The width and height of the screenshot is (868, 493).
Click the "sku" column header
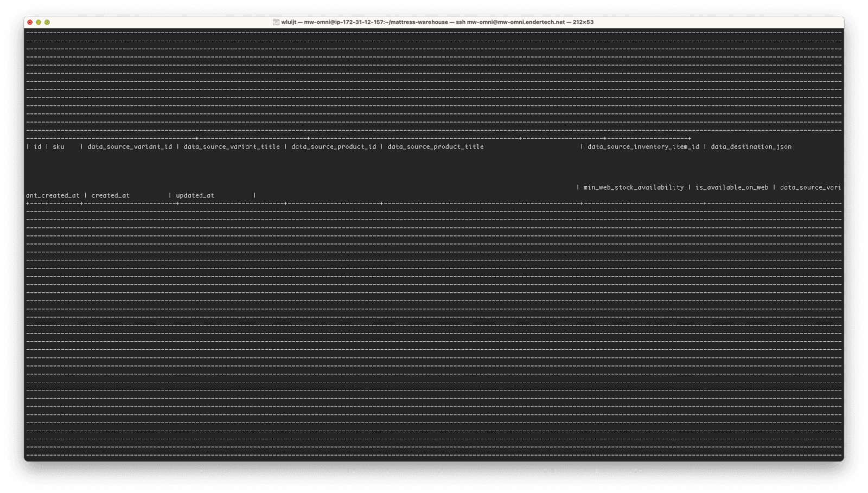[59, 146]
